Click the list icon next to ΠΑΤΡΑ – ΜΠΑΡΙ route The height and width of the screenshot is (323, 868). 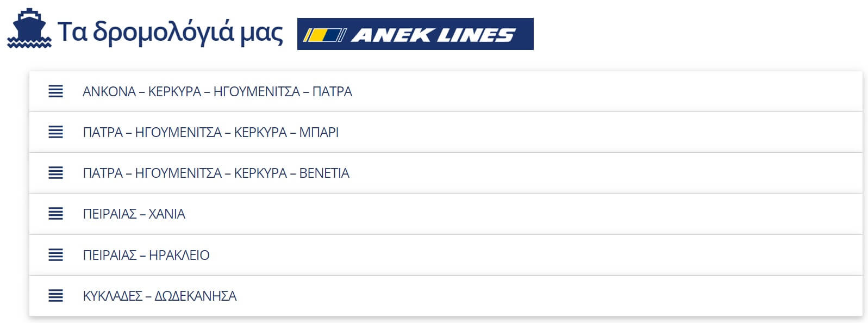click(x=55, y=132)
